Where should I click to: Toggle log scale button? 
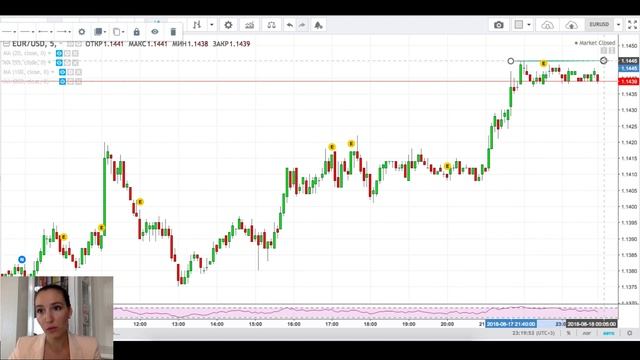[587, 333]
